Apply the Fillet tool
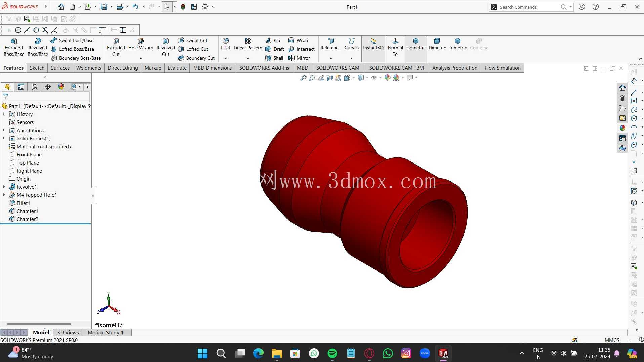Screen dimensions: 644x362 (226, 44)
